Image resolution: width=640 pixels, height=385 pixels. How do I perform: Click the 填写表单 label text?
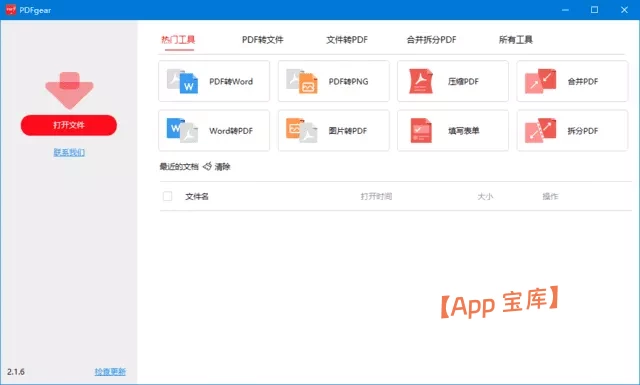(464, 131)
